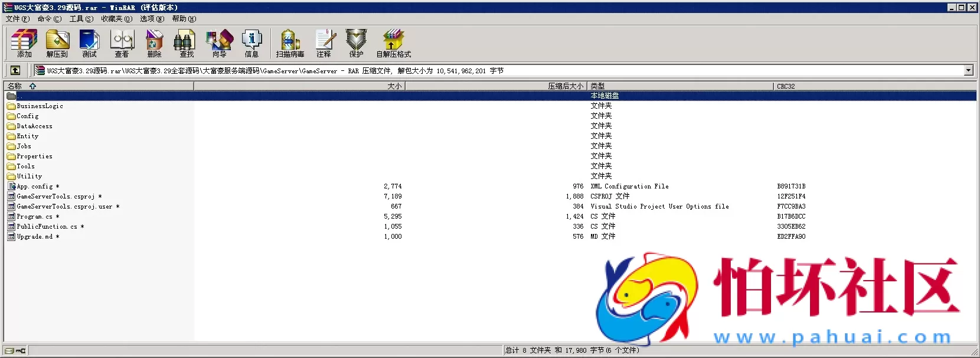Screen dimensions: 980x358
Task: Sort by 压缩后大小 column header
Action: (x=496, y=86)
